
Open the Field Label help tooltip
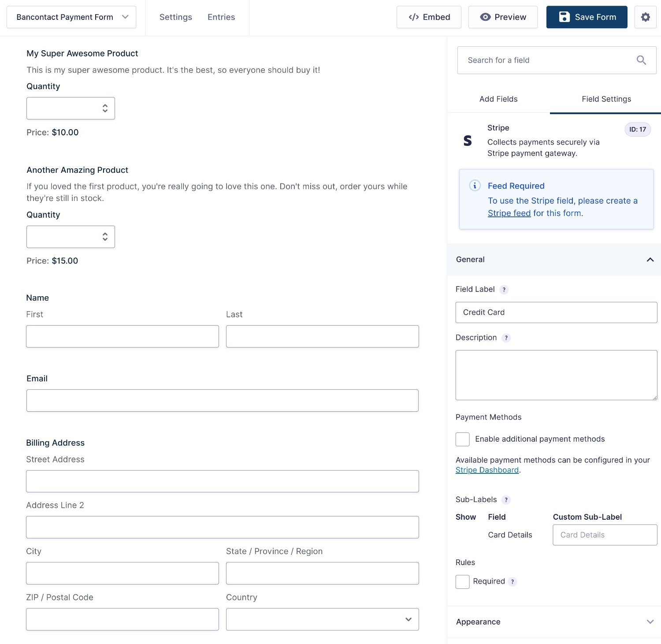coord(504,290)
